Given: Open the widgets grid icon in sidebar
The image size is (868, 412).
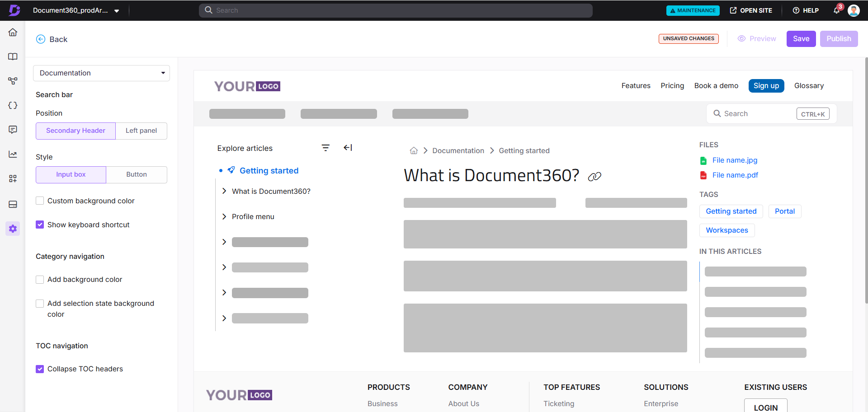Looking at the screenshot, I should [x=13, y=178].
